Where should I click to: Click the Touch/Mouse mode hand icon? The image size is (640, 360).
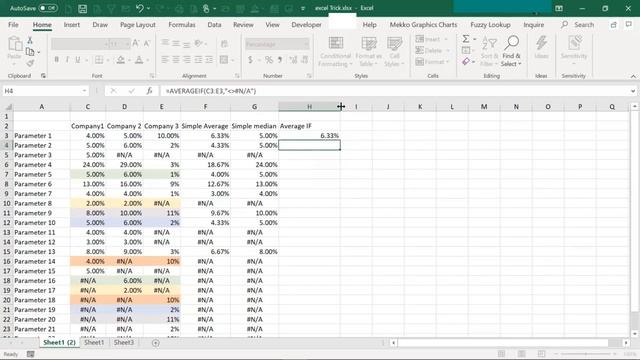(207, 8)
